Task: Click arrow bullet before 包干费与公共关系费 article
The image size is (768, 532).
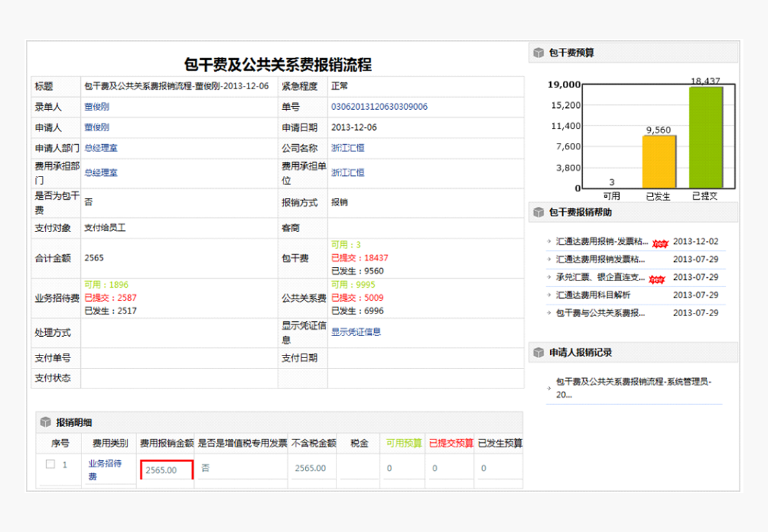Action: tap(549, 314)
